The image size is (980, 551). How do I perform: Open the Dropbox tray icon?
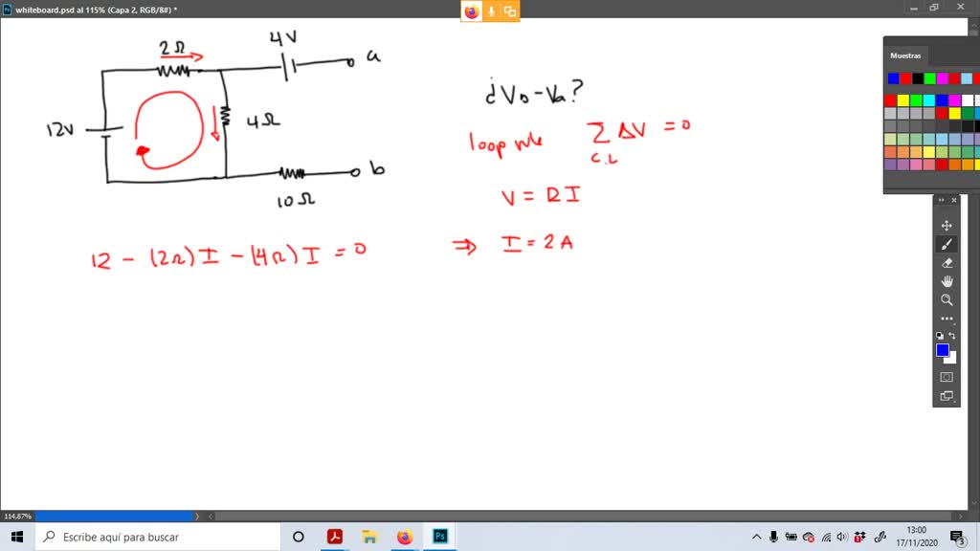tap(860, 537)
